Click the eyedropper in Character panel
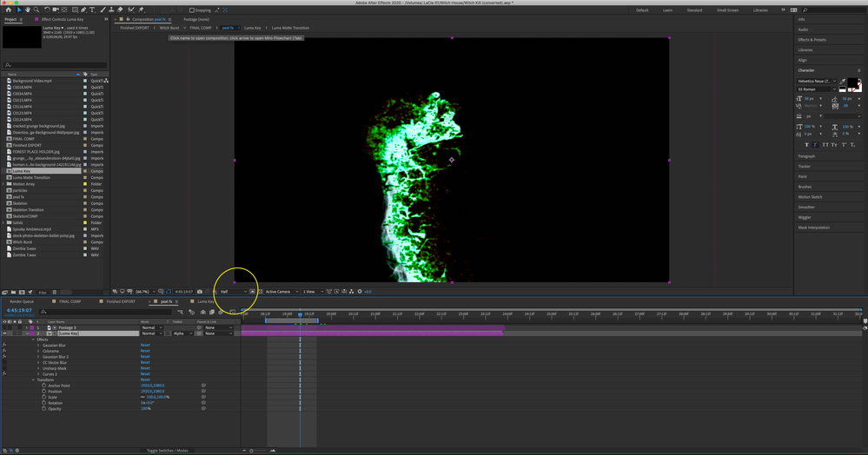 pos(843,82)
